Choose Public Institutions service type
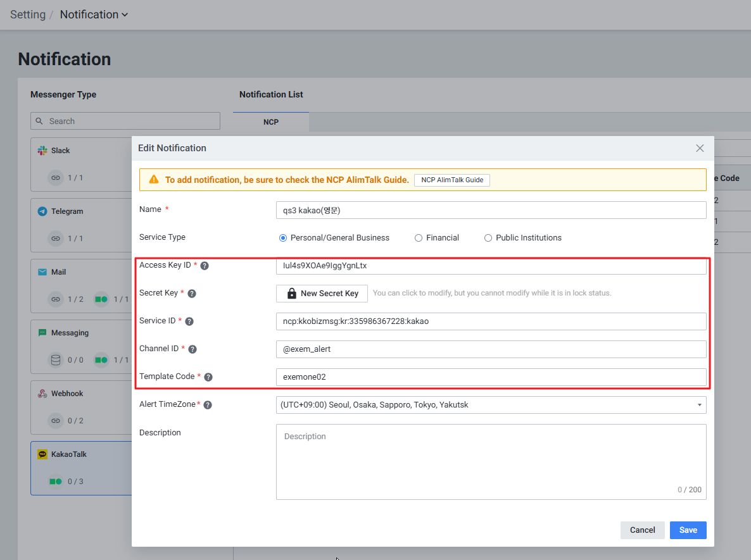Image resolution: width=751 pixels, height=560 pixels. [x=488, y=238]
